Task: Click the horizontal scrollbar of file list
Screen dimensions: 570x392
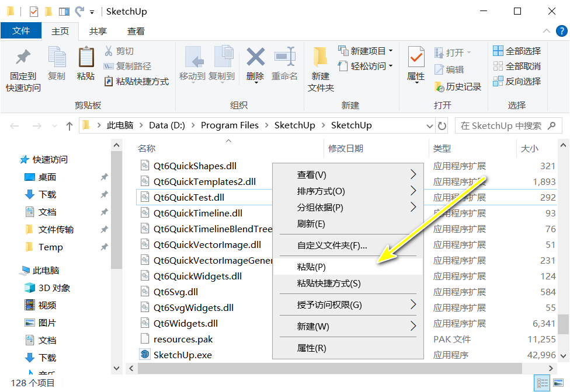Action: (x=330, y=368)
